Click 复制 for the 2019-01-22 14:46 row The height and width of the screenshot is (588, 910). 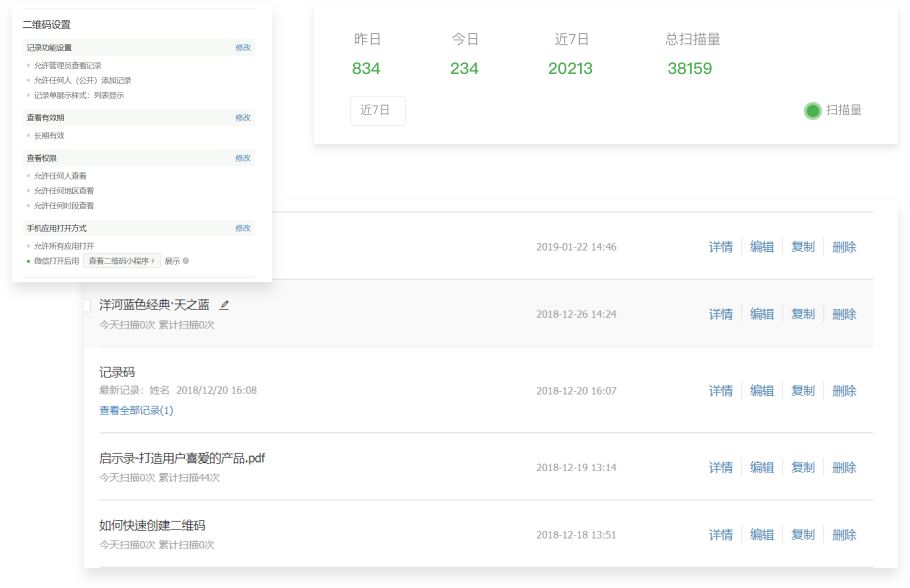803,247
